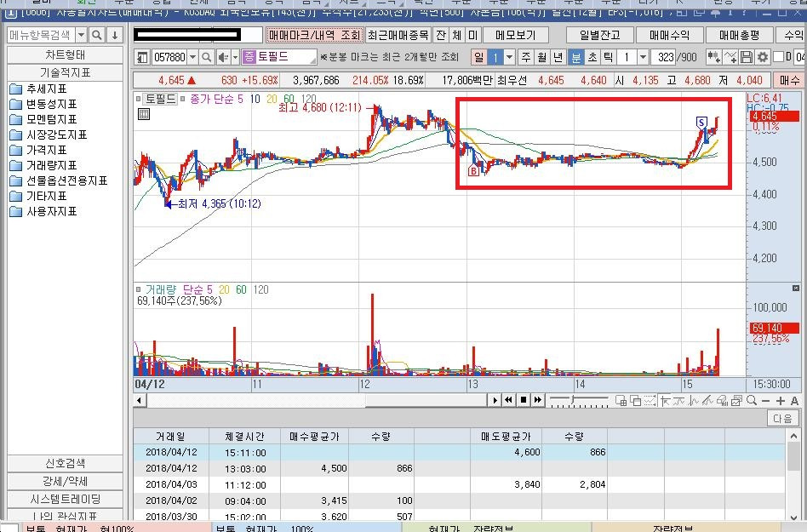Image resolution: width=807 pixels, height=532 pixels.
Task: Click the 메모보기 button
Action: [516, 35]
